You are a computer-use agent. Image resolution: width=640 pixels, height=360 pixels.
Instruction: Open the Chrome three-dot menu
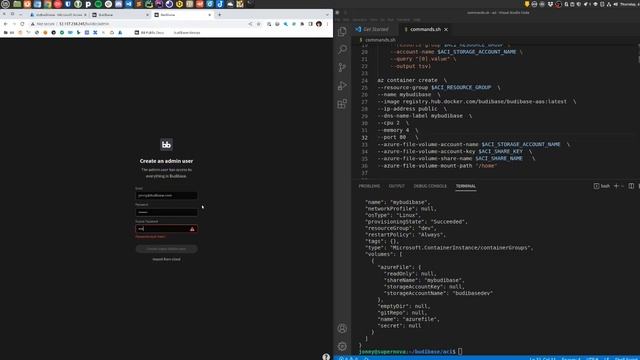(x=327, y=24)
